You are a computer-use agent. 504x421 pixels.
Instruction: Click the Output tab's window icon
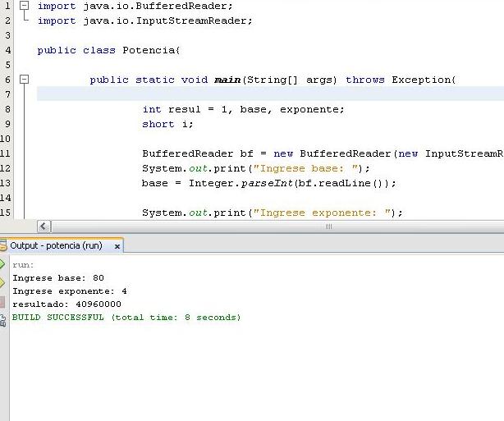[3, 246]
